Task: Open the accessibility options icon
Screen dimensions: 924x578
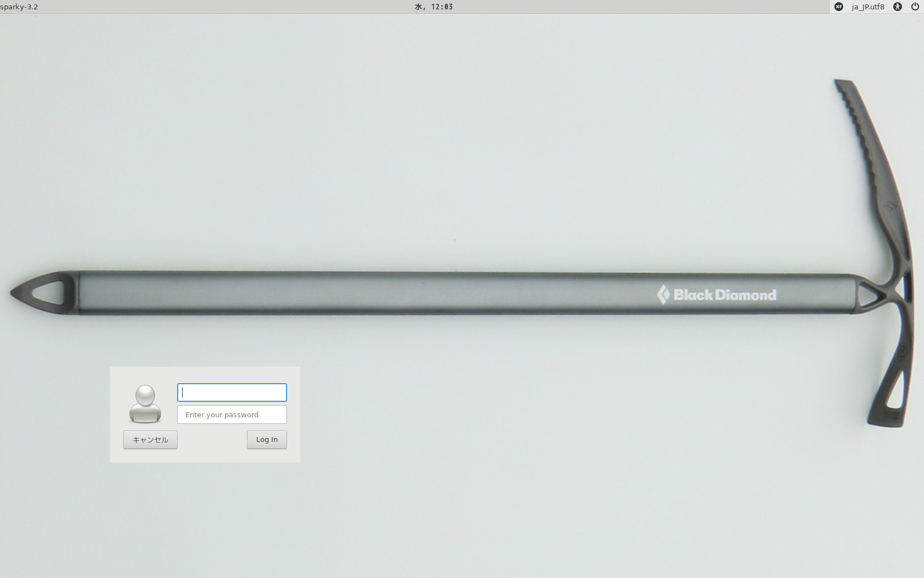Action: (x=898, y=7)
